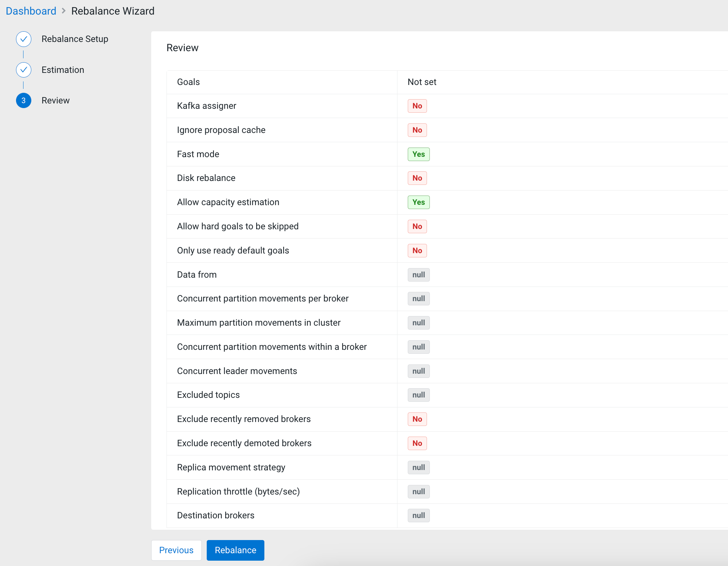The width and height of the screenshot is (728, 566).
Task: Select the Rebalance Setup wizard step
Action: 75,39
